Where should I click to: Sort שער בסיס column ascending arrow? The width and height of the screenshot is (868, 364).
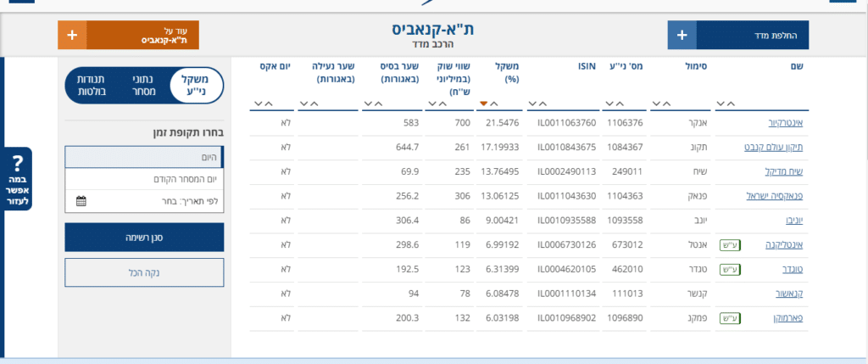(x=379, y=104)
